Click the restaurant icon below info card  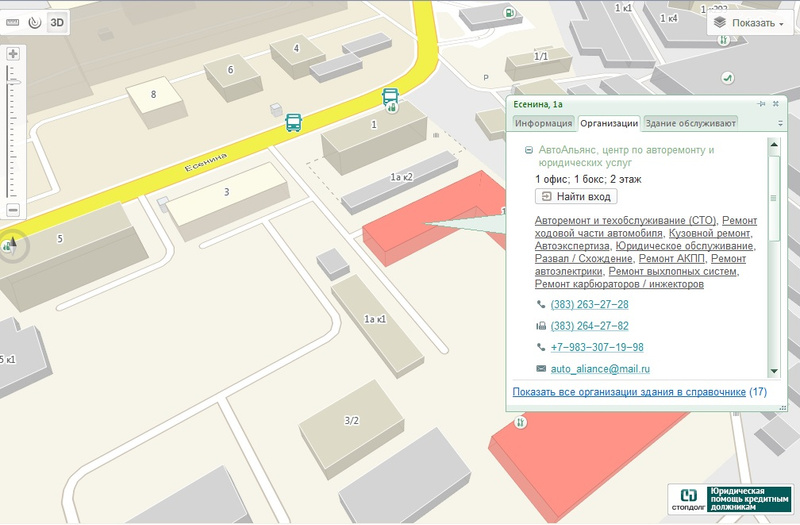pos(520,422)
